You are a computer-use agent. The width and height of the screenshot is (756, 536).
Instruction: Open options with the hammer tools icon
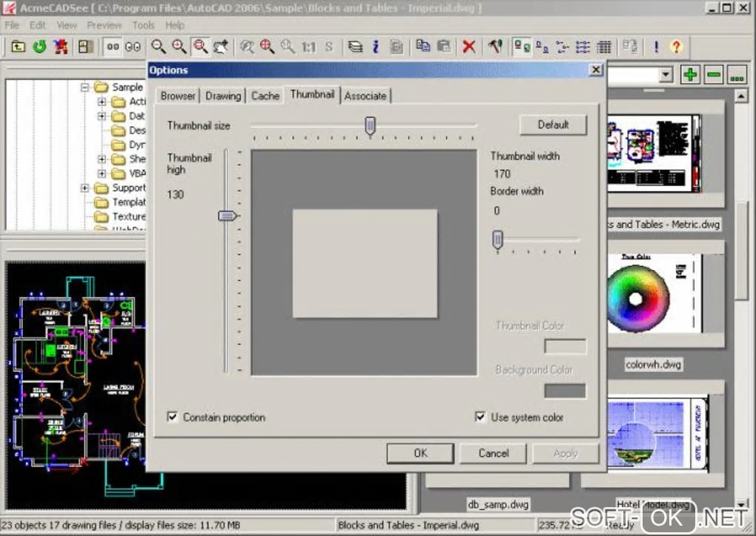[495, 47]
